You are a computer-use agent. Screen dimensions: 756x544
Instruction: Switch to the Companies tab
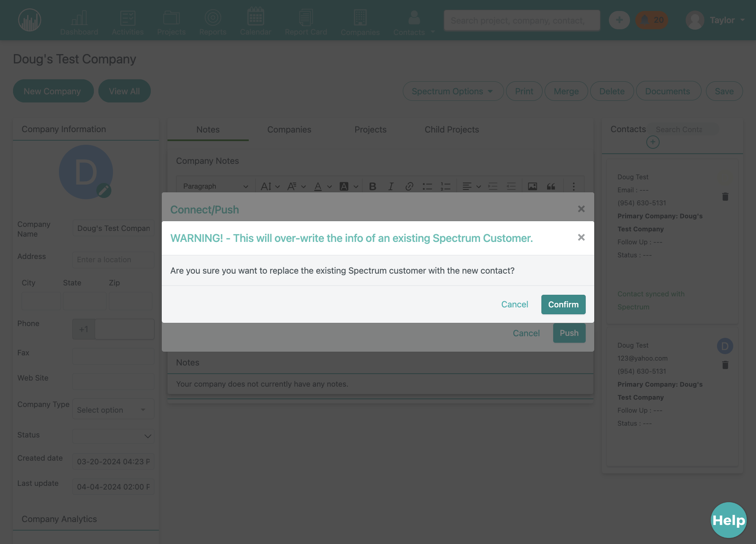[x=289, y=129]
